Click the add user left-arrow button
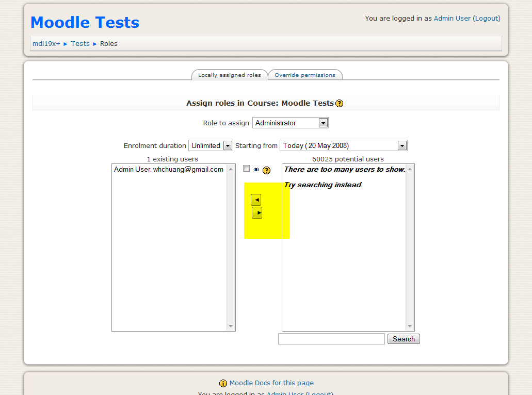 [x=256, y=200]
